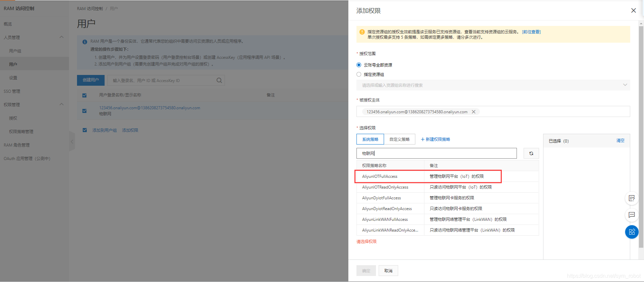
Task: Select 云账号全部资源 radio option
Action: [359, 65]
